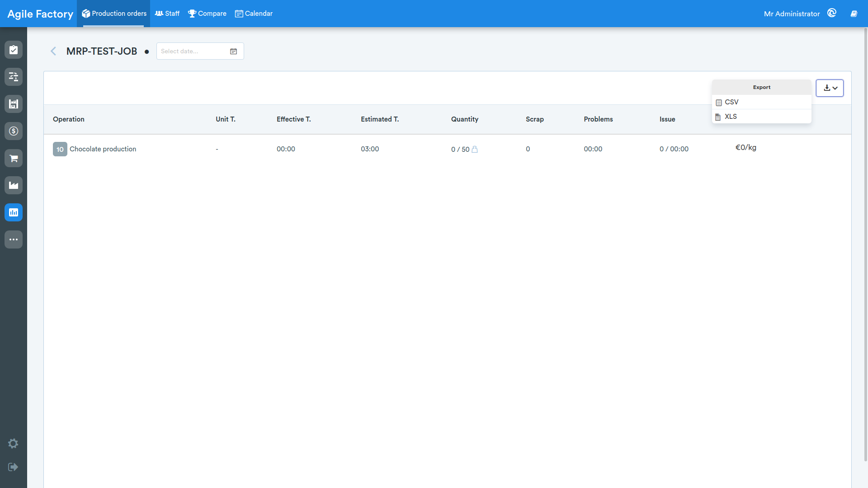Click the Estimated T. column header
The width and height of the screenshot is (868, 488).
[380, 119]
